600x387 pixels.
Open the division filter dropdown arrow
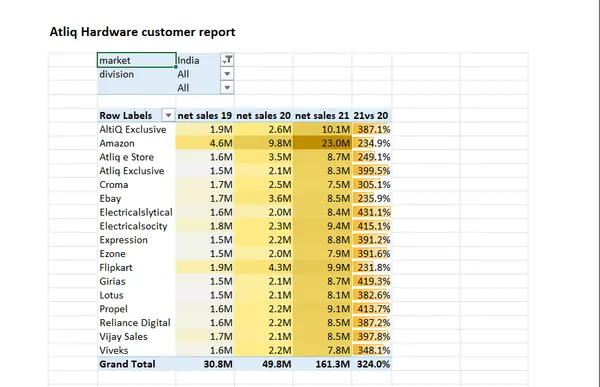(227, 74)
